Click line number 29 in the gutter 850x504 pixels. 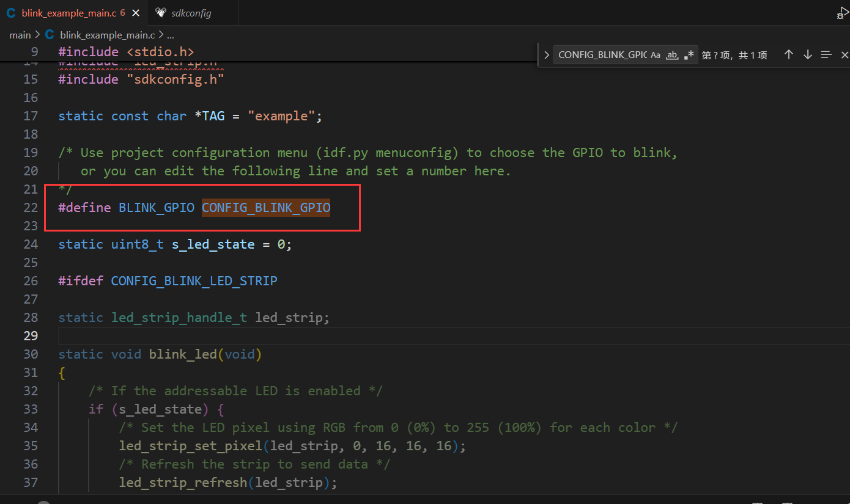[30, 336]
